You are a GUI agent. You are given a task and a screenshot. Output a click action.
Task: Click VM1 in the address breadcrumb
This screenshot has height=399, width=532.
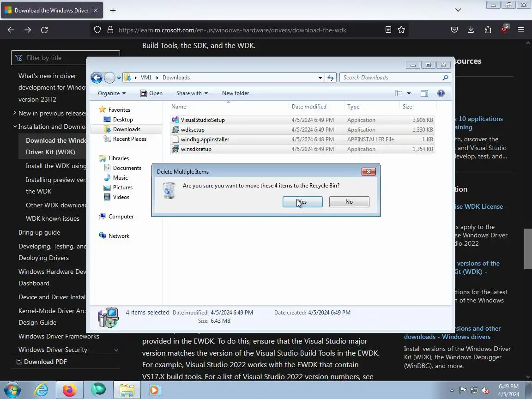point(146,78)
